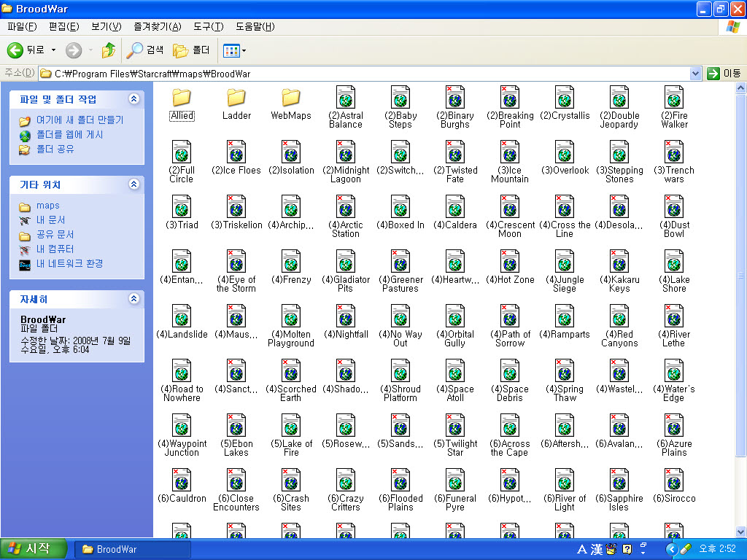747x560 pixels.
Task: Click the taskbar clock 오후 2:52
Action: tap(717, 548)
